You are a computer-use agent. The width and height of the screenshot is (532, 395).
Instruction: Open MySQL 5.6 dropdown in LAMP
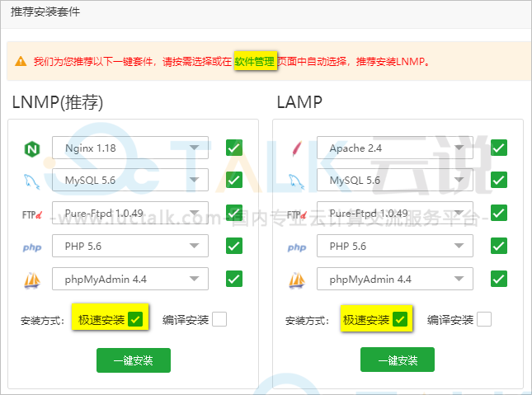tap(395, 180)
